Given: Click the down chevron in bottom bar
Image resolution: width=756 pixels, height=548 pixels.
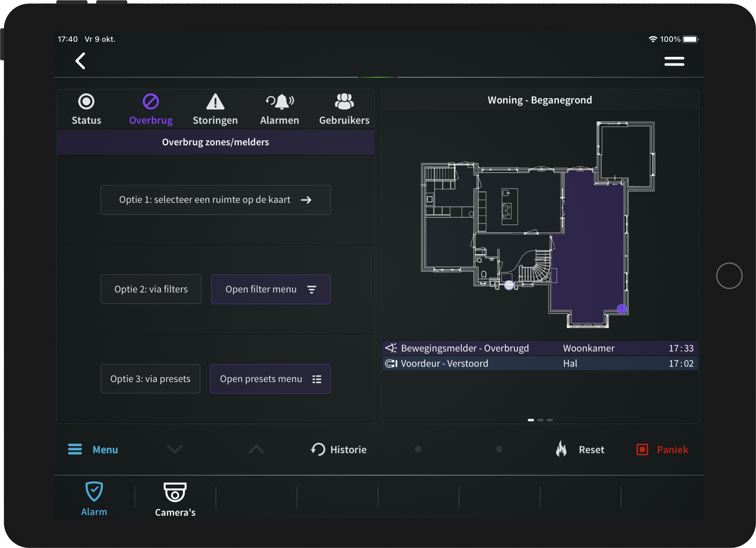Looking at the screenshot, I should (175, 449).
